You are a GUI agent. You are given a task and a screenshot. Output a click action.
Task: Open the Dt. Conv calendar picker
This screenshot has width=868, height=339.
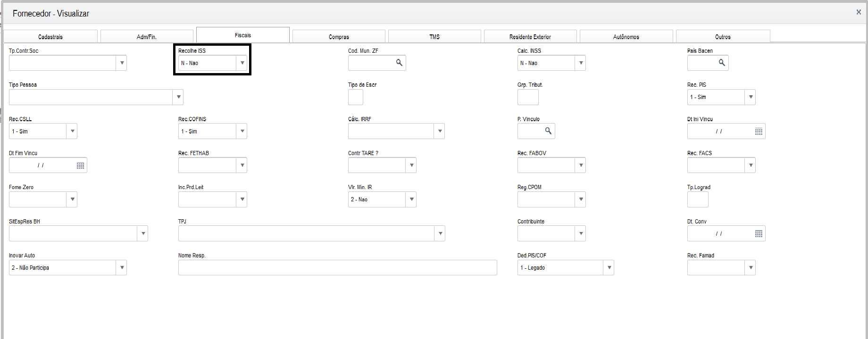coord(759,234)
